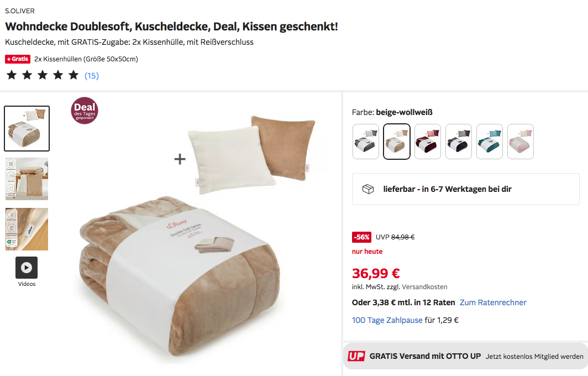Screen dimensions: 588x376
Task: Select the grey blanket color swatch
Action: point(366,142)
